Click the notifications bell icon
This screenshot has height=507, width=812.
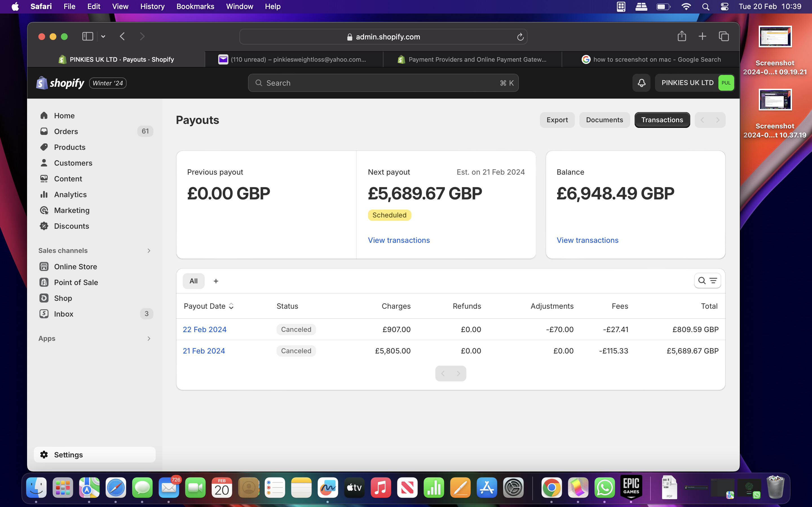[641, 83]
